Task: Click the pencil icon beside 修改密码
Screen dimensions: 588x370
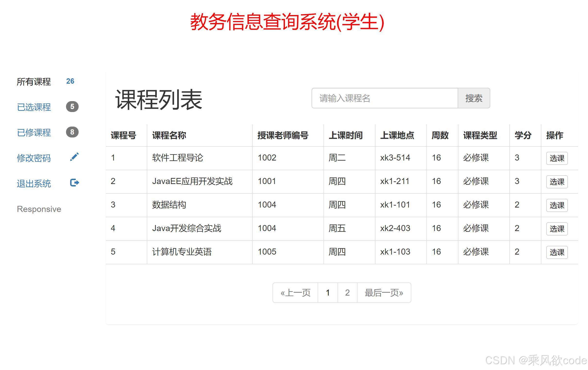Action: [74, 157]
